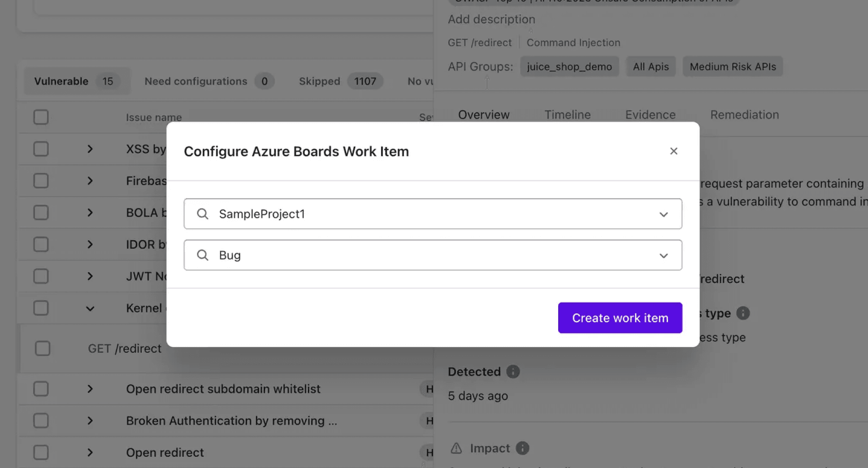Screen dimensions: 868x468
Task: Open the SampleProject1 project dropdown arrow
Action: click(x=664, y=214)
